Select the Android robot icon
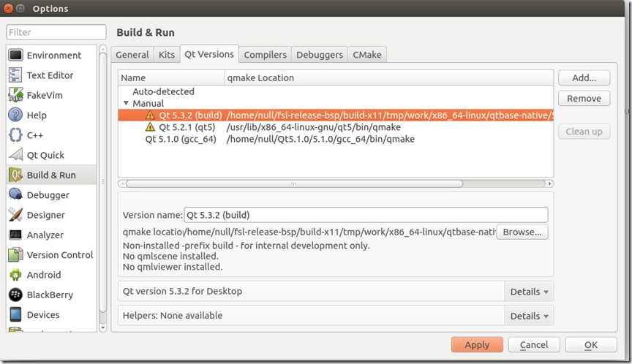Screen dimensions: 632x364 pyautogui.click(x=15, y=275)
